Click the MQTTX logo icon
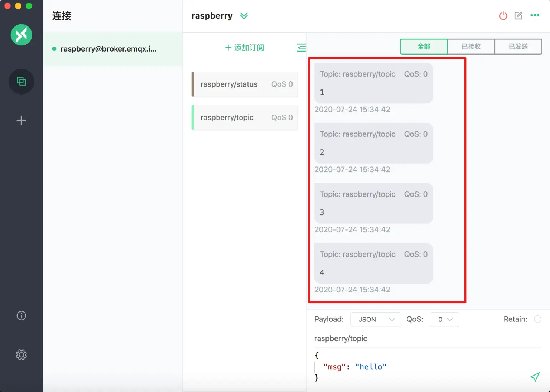This screenshot has height=392, width=550. coord(21,35)
